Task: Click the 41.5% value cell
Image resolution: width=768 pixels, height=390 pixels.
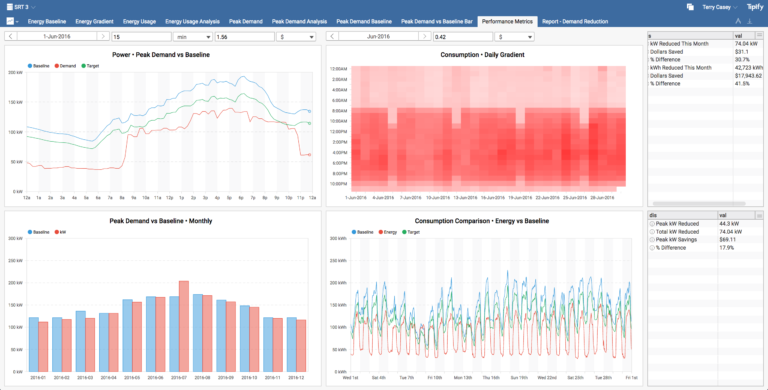Action: [748, 84]
